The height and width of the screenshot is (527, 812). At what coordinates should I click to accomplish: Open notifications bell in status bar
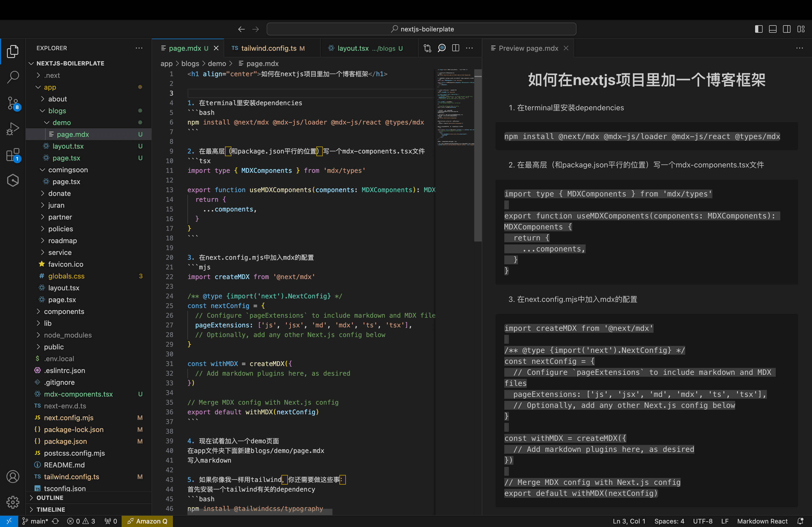click(x=800, y=521)
